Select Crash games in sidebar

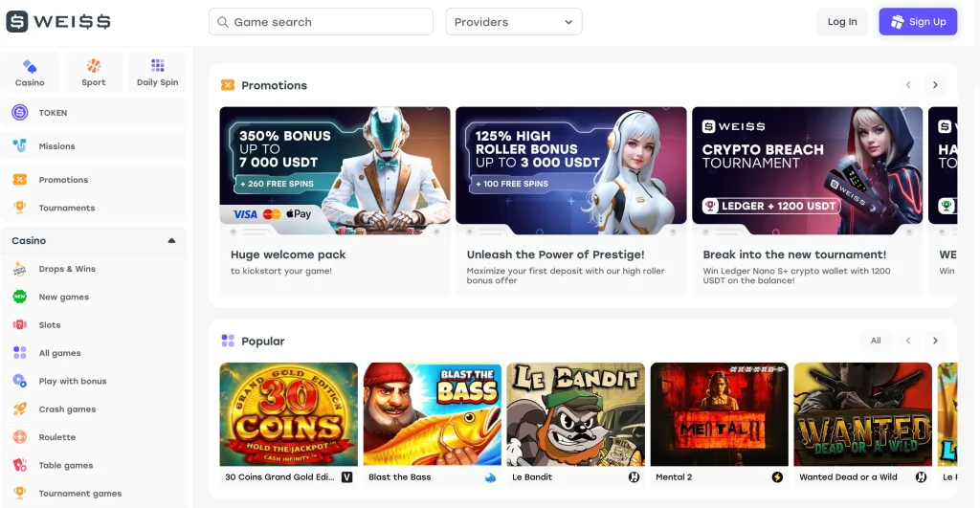click(94, 409)
